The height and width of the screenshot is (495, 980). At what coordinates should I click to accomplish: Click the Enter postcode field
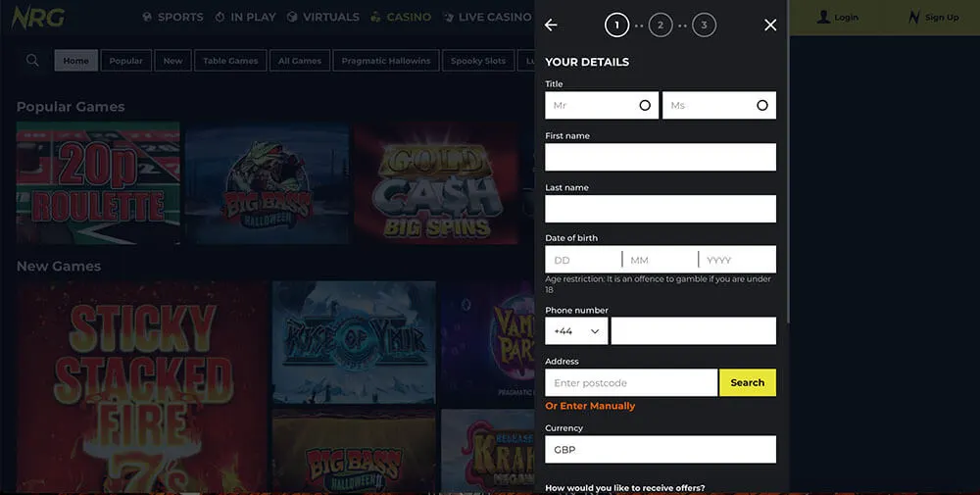[x=631, y=382]
